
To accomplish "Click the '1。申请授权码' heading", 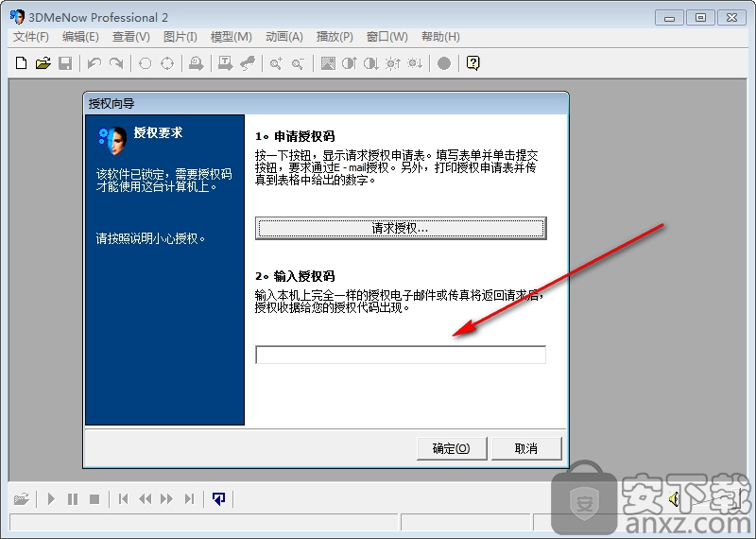I will pos(295,136).
